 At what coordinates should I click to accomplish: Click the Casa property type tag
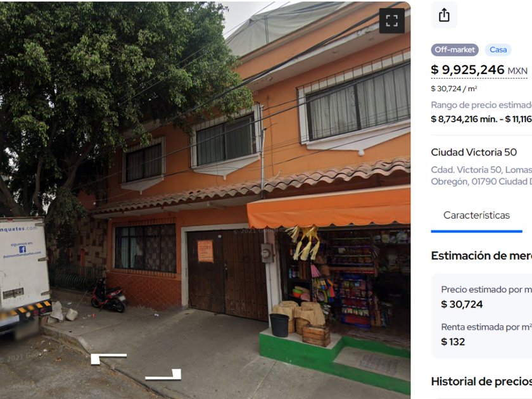tap(498, 50)
